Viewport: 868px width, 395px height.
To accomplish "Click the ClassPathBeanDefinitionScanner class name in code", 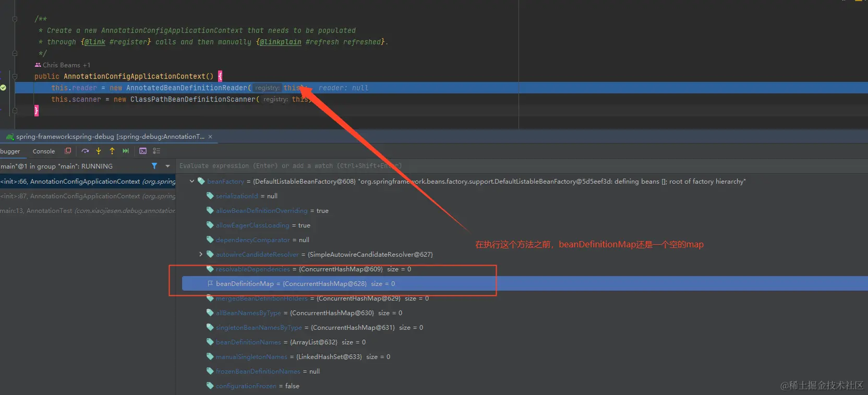I will tap(193, 99).
